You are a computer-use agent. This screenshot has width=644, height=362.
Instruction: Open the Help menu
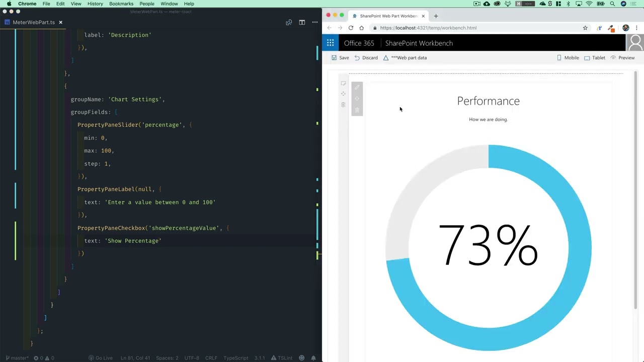tap(189, 4)
